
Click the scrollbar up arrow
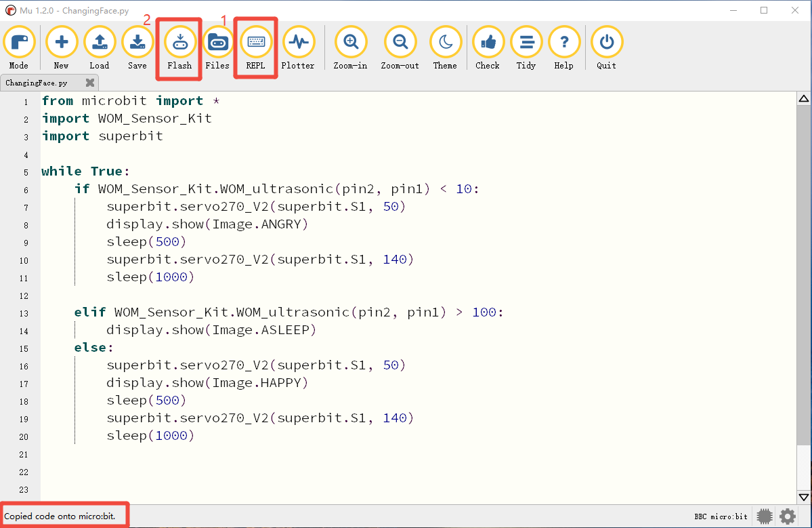804,98
